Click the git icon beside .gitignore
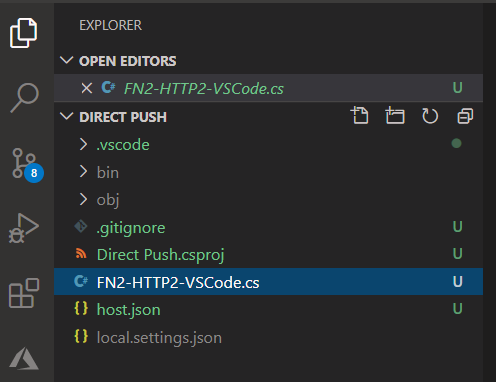Image resolution: width=496 pixels, height=382 pixels. [x=81, y=227]
